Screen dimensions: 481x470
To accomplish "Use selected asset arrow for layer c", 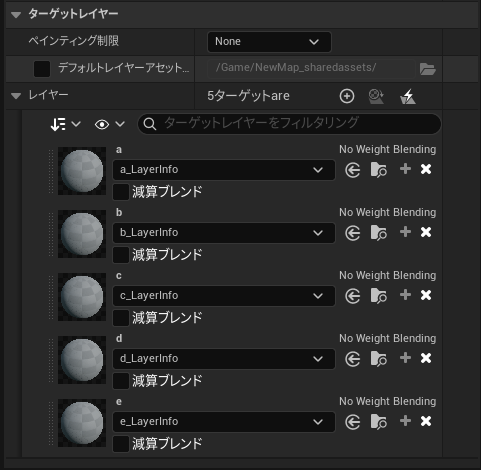I will pos(353,296).
